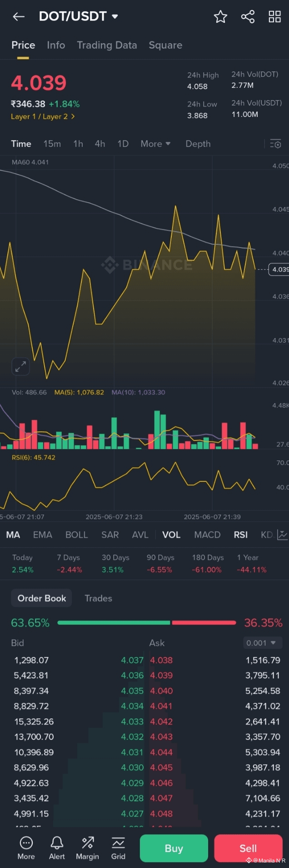Image resolution: width=289 pixels, height=868 pixels.
Task: Tap the MA(5): 1,076.82 volume label
Action: point(79,392)
